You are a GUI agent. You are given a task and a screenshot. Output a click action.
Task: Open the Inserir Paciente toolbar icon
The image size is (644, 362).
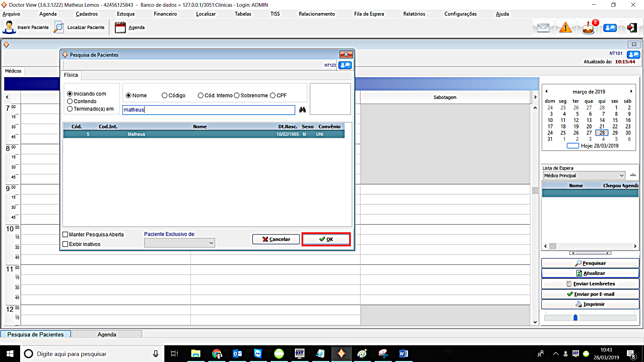point(9,27)
